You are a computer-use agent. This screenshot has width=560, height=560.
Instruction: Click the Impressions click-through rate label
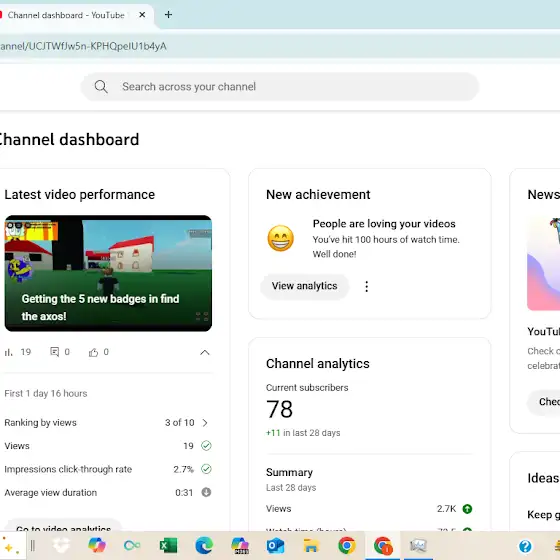pos(68,469)
